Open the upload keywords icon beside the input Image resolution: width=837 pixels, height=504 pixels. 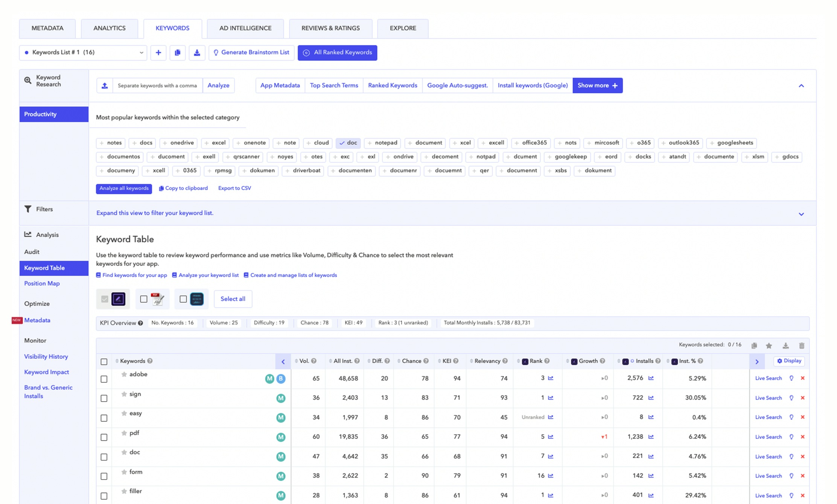coord(104,85)
